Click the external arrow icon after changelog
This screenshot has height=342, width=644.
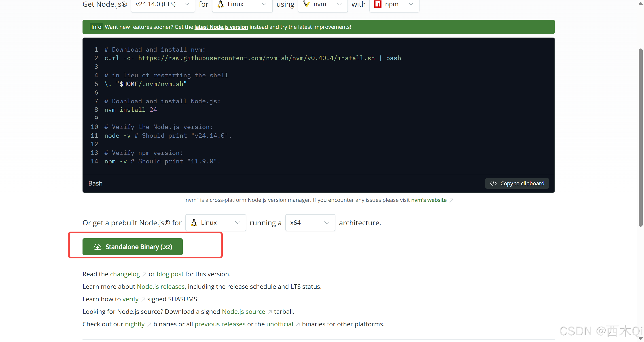click(144, 274)
